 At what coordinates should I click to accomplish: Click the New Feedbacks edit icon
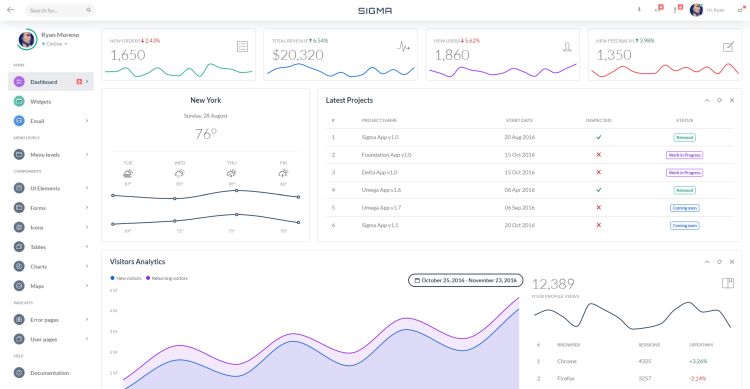(x=728, y=46)
